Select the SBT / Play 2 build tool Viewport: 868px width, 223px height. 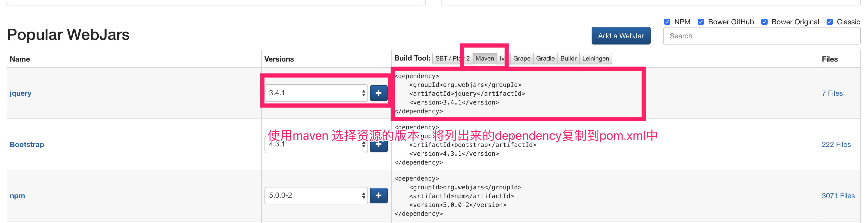[x=452, y=59]
